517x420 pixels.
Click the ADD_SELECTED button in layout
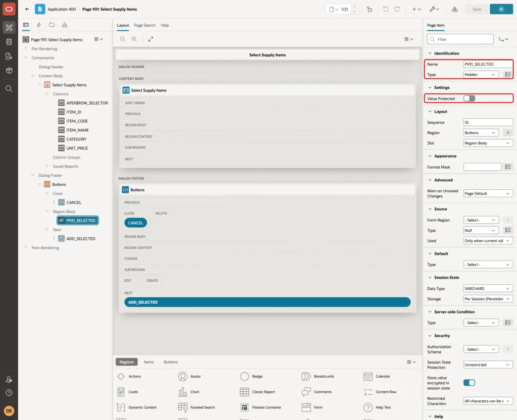tap(268, 302)
